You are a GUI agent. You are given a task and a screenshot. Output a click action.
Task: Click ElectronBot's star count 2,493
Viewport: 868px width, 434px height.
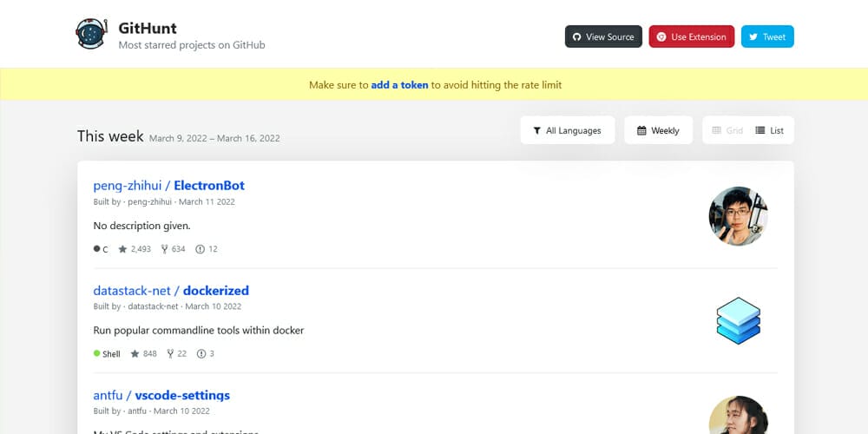click(x=135, y=249)
